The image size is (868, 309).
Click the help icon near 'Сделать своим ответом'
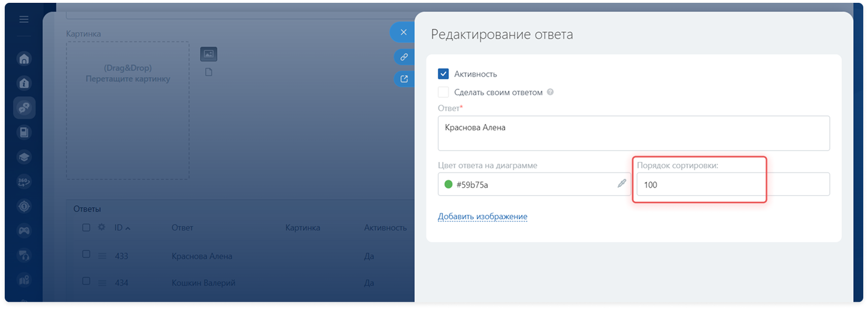(x=550, y=92)
